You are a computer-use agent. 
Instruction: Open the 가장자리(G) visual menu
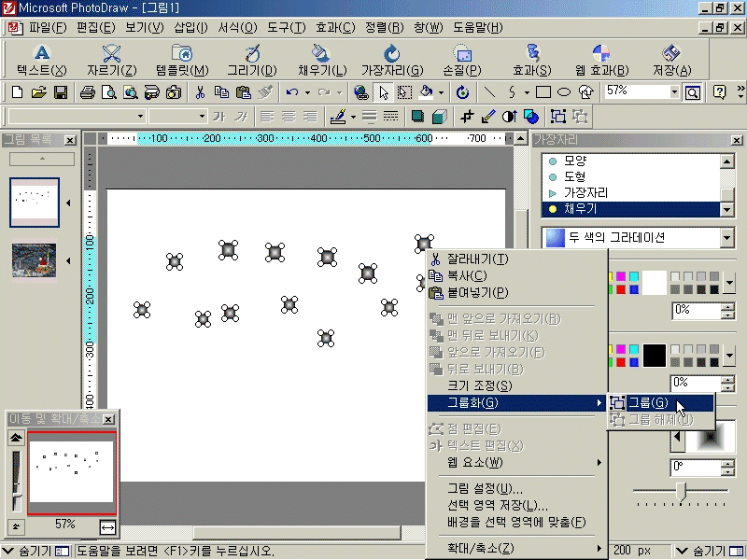click(392, 60)
